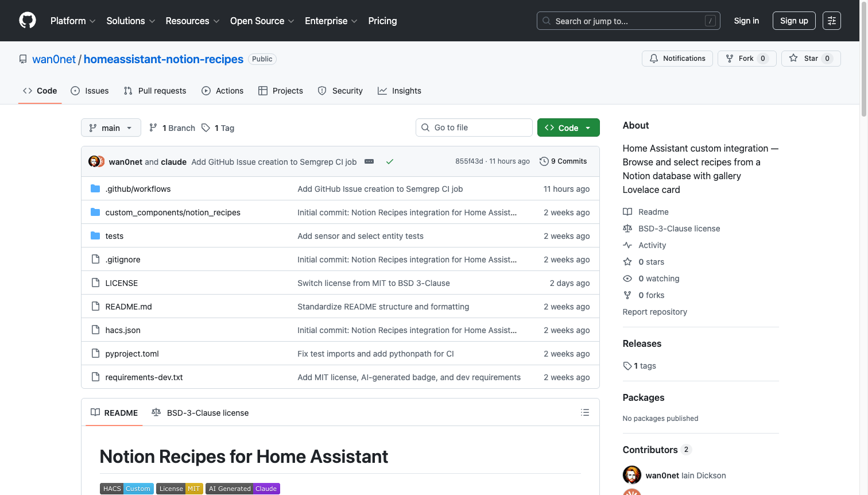Click the LICENSE file icon
The image size is (868, 495).
(95, 283)
